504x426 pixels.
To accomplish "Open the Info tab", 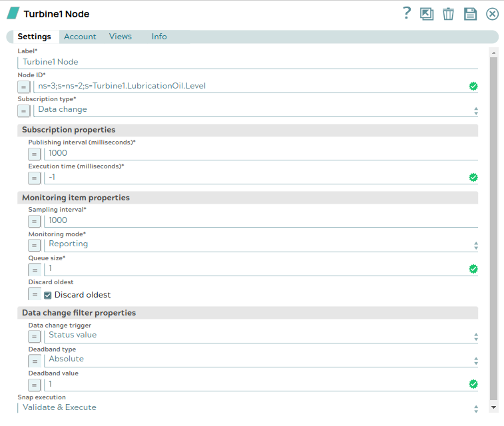I will pos(159,37).
